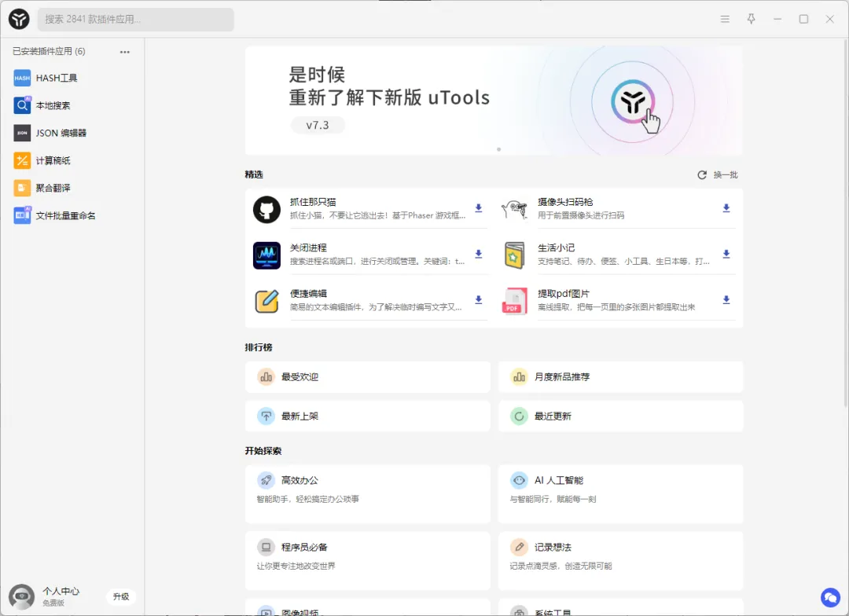849x616 pixels.
Task: Open the hamburger menu in title bar
Action: click(x=725, y=19)
